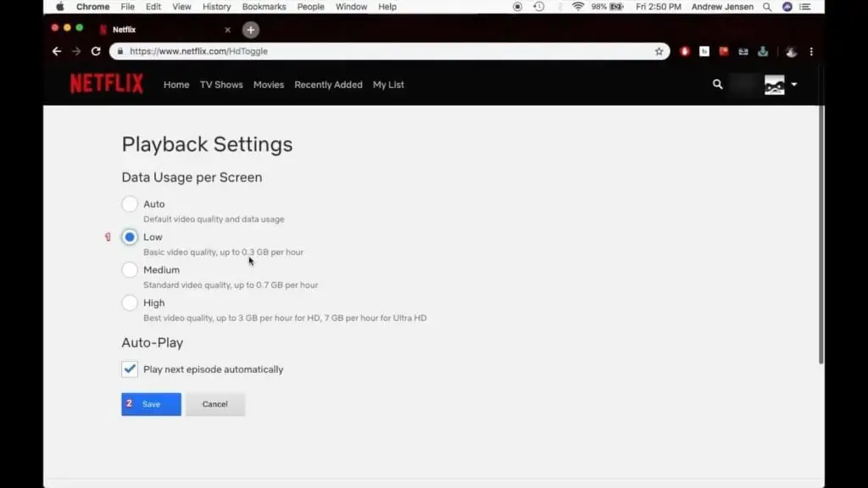Open the Chrome menu in menu bar
Viewport: 868px width, 488px height.
pos(92,7)
